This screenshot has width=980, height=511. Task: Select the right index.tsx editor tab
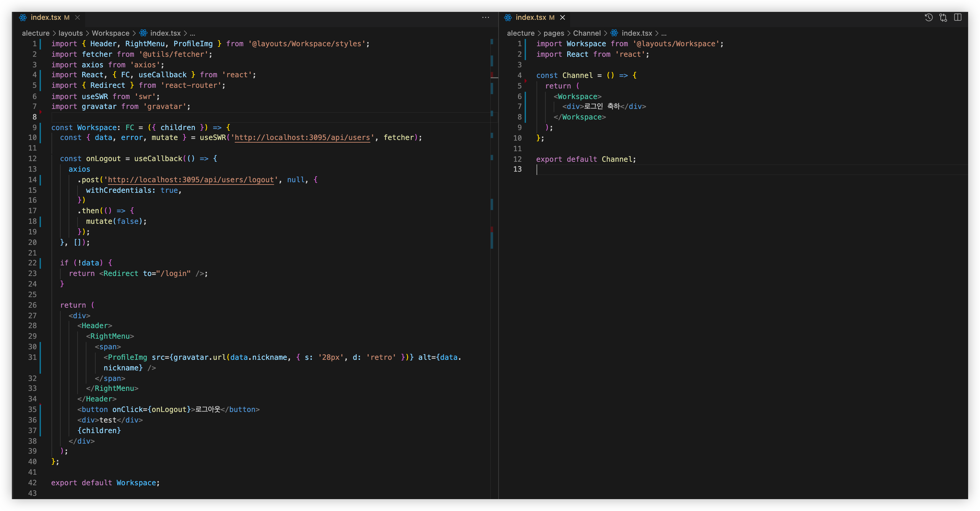coord(530,17)
